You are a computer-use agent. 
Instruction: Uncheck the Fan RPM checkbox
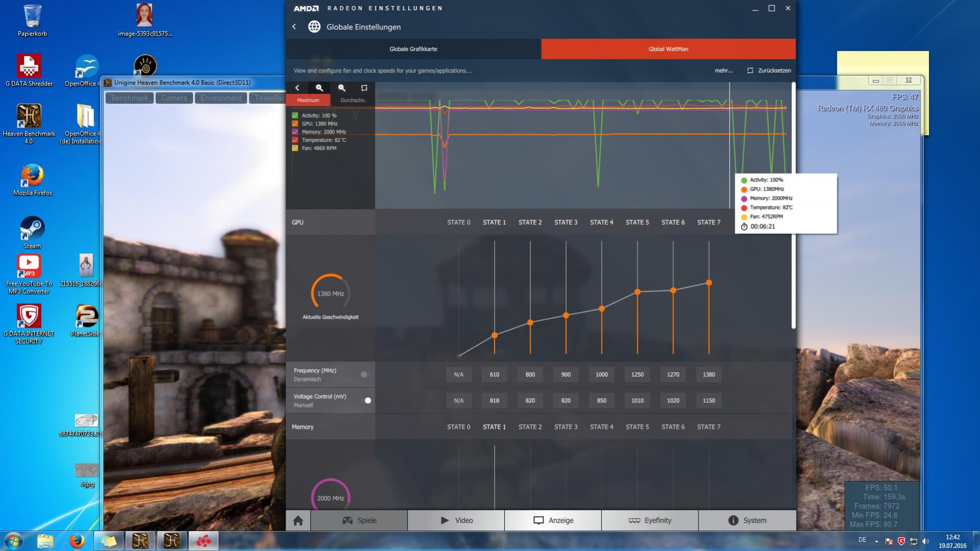(295, 148)
